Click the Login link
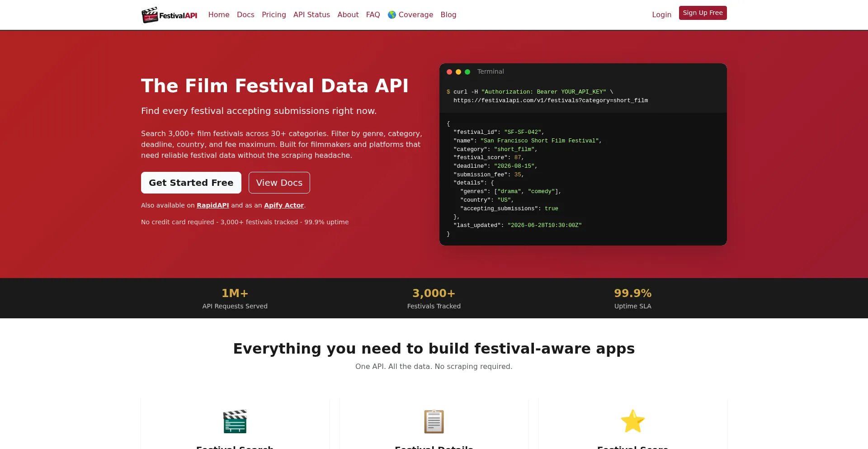868x449 pixels. [662, 15]
